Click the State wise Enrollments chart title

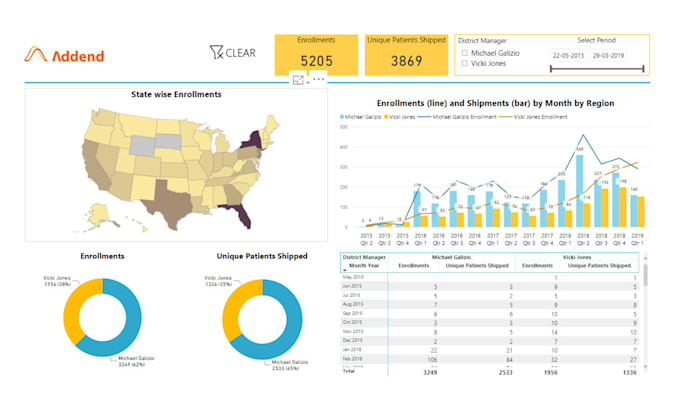click(176, 95)
